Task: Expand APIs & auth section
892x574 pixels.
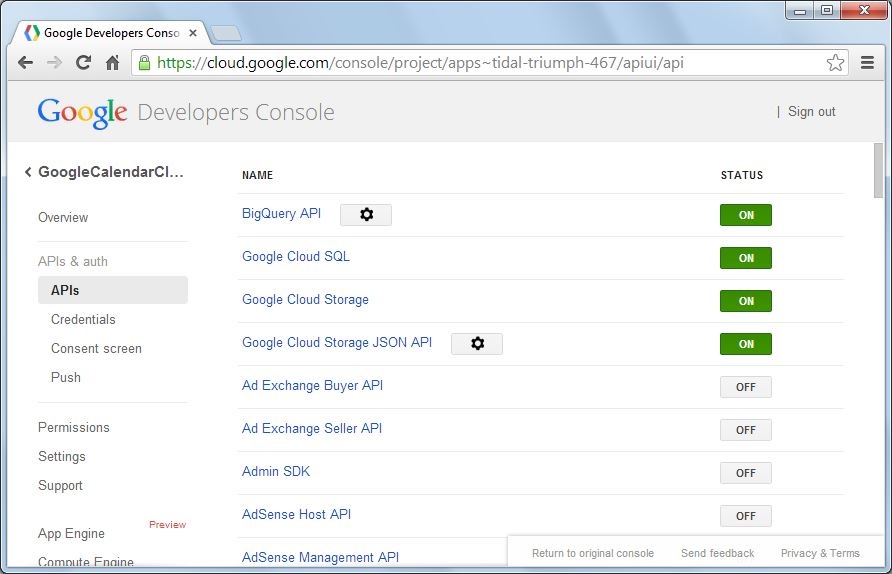Action: (73, 261)
